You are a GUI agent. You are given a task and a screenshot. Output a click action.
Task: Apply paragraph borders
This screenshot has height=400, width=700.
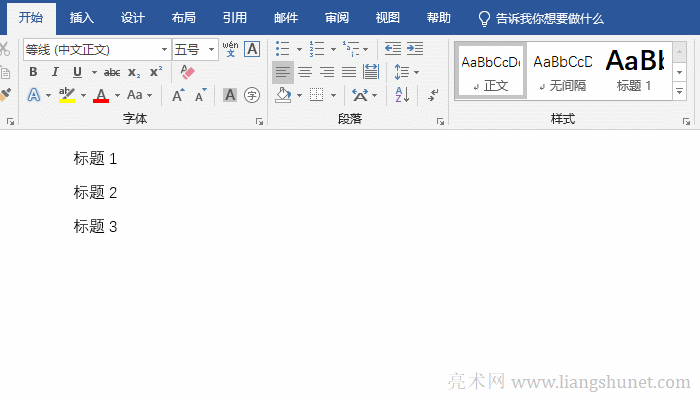(317, 95)
